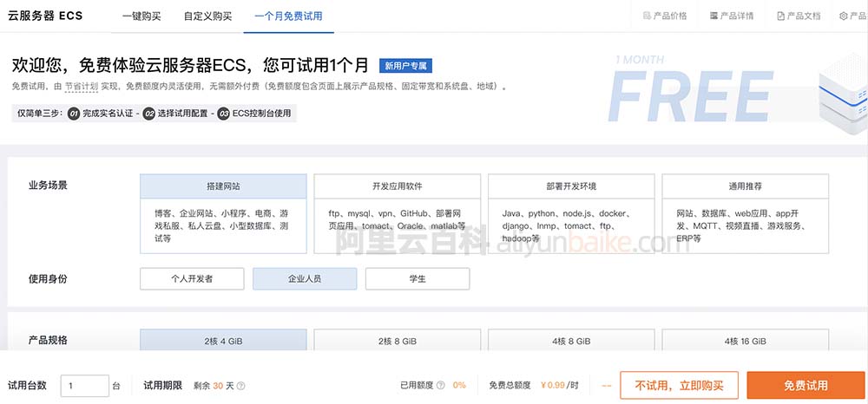The width and height of the screenshot is (868, 404).
Task: Click the 试用台数 quantity input field
Action: point(85,386)
